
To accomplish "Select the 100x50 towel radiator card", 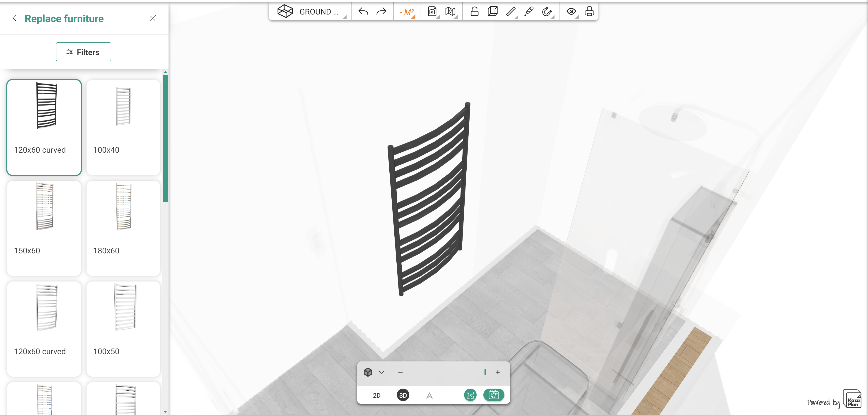I will (x=123, y=329).
